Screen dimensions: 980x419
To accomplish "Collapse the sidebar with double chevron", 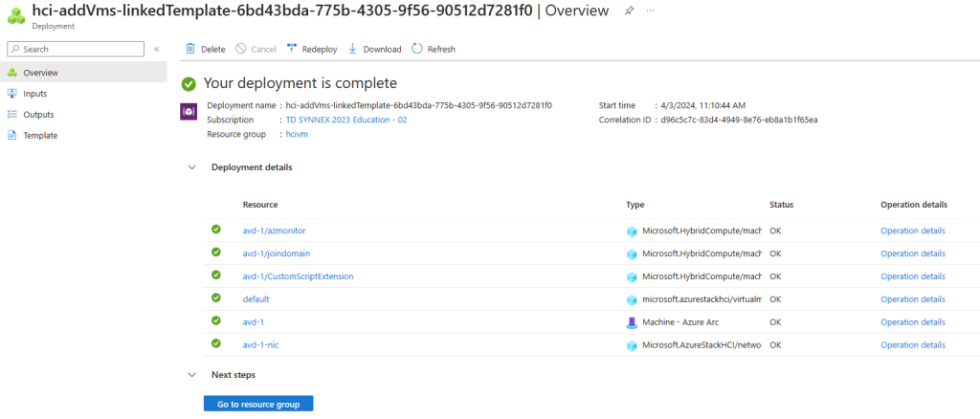I will 157,50.
